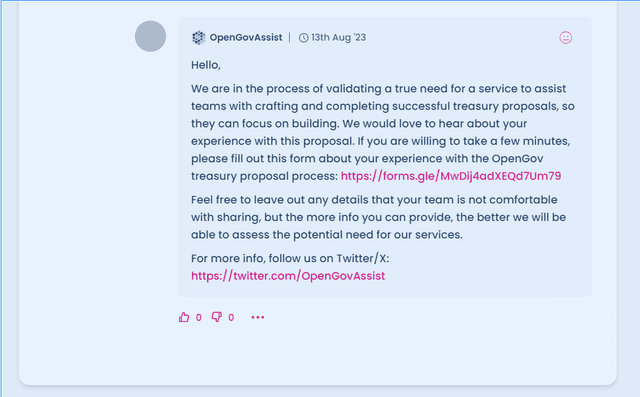
Task: Click the like count next to thumbs up
Action: click(x=198, y=317)
